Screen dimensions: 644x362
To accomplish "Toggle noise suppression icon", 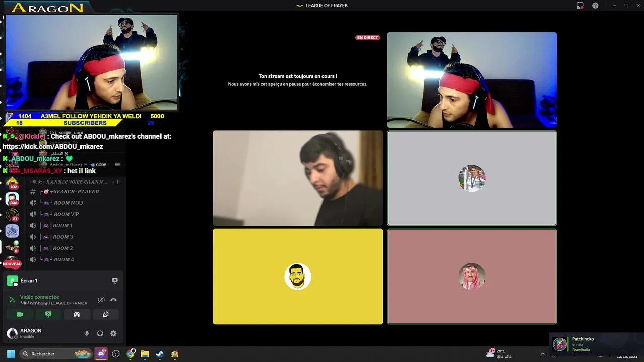I will pyautogui.click(x=101, y=300).
